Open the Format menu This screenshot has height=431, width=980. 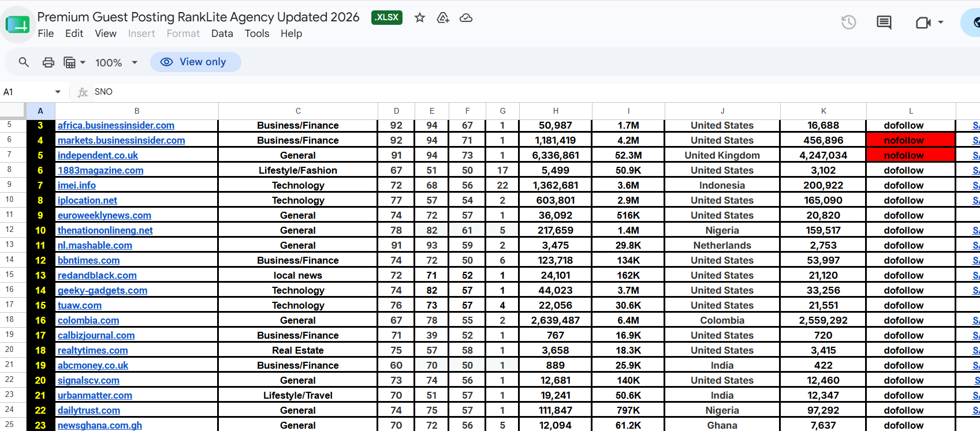click(x=183, y=33)
